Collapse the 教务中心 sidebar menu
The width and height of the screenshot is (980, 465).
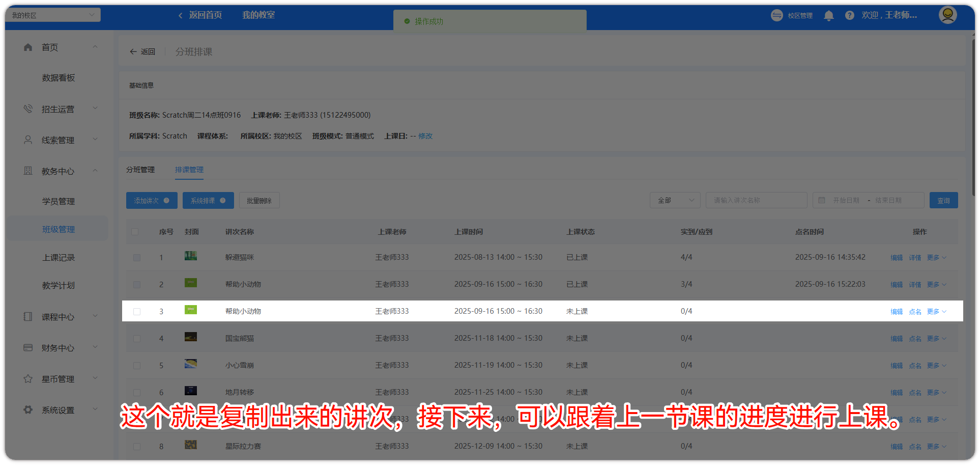(x=95, y=171)
